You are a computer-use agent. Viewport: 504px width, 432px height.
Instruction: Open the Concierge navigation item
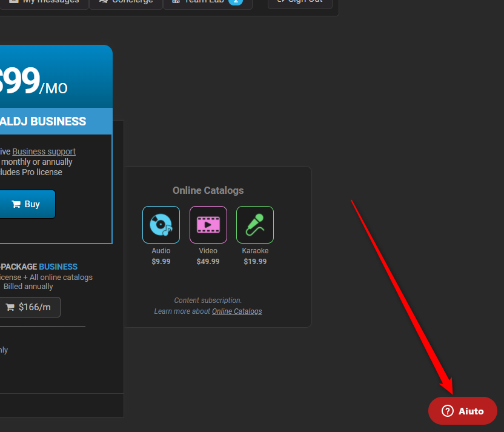(x=126, y=2)
